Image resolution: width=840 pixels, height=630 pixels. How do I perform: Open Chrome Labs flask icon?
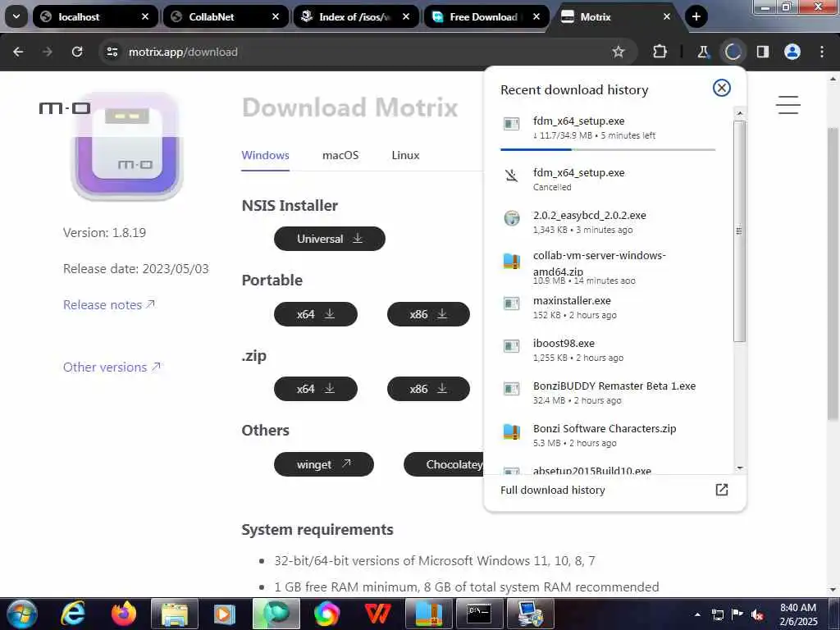tap(703, 52)
